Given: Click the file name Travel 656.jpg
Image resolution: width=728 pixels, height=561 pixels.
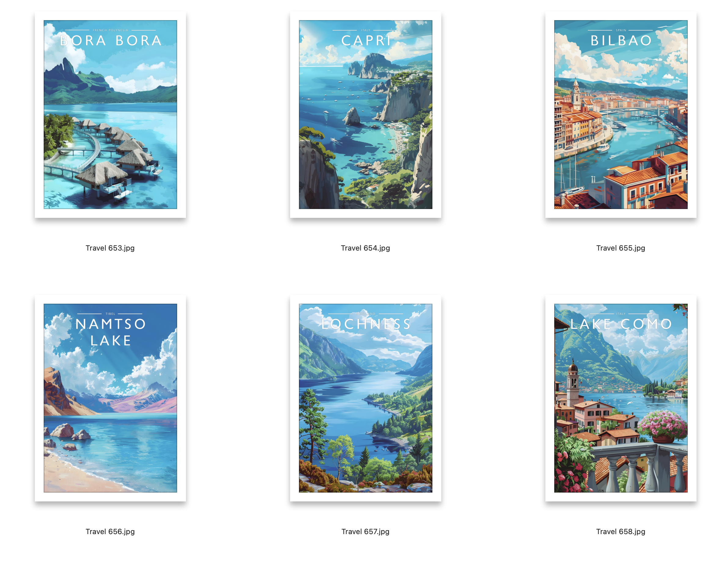Looking at the screenshot, I should pos(110,531).
